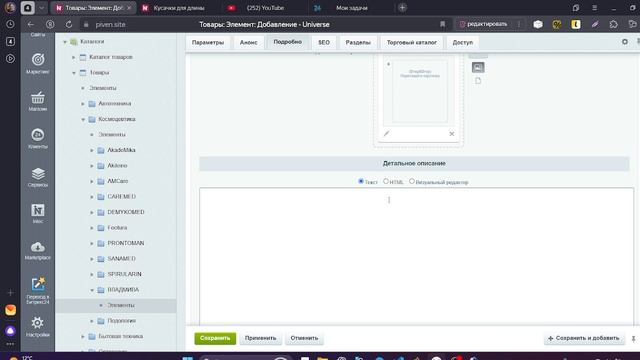Open the SANAMED folder in tree
The height and width of the screenshot is (360, 640).
click(121, 259)
